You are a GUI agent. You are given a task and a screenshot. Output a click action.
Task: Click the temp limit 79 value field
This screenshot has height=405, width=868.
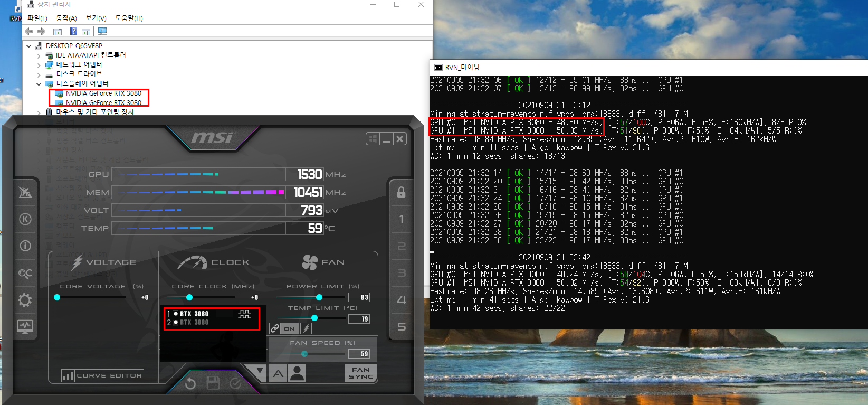coord(359,319)
